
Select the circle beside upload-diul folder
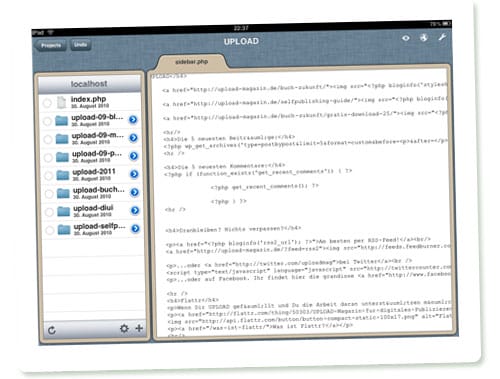click(x=49, y=212)
